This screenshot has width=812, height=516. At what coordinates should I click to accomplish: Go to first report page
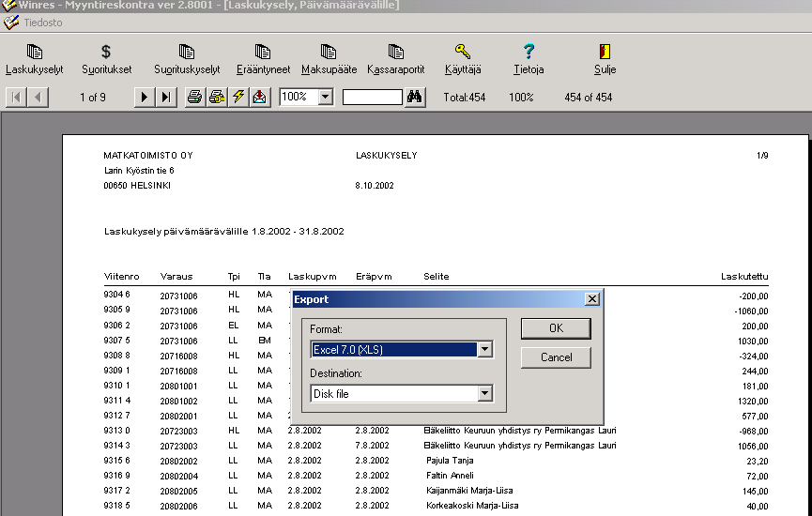click(x=16, y=98)
